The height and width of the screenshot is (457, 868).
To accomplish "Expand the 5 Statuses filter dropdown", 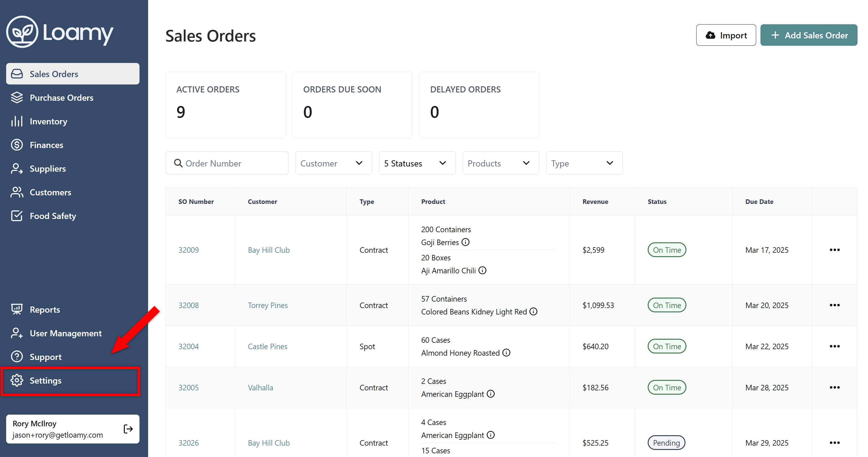I will (x=417, y=163).
